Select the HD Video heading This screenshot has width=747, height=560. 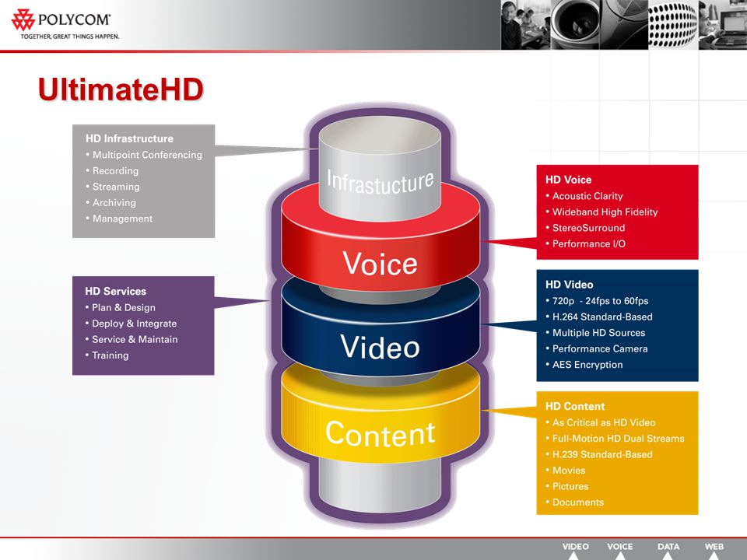[570, 285]
